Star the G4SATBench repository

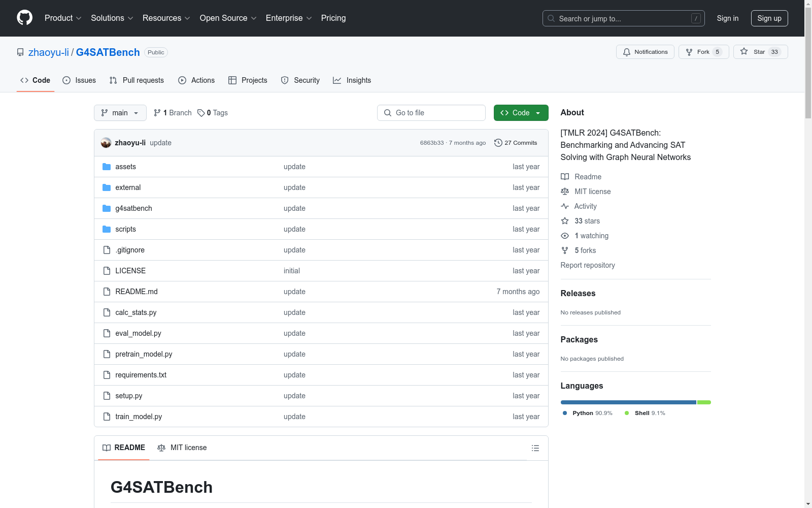(760, 52)
